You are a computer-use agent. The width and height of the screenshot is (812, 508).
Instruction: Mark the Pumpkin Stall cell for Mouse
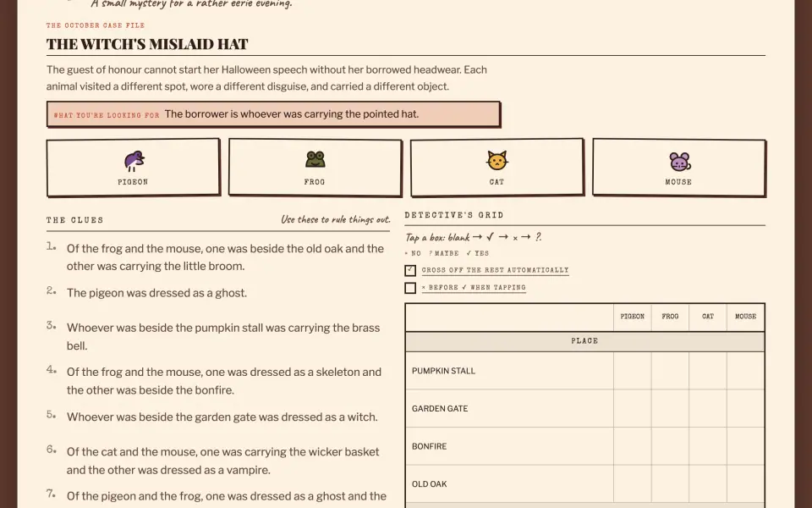(x=746, y=371)
